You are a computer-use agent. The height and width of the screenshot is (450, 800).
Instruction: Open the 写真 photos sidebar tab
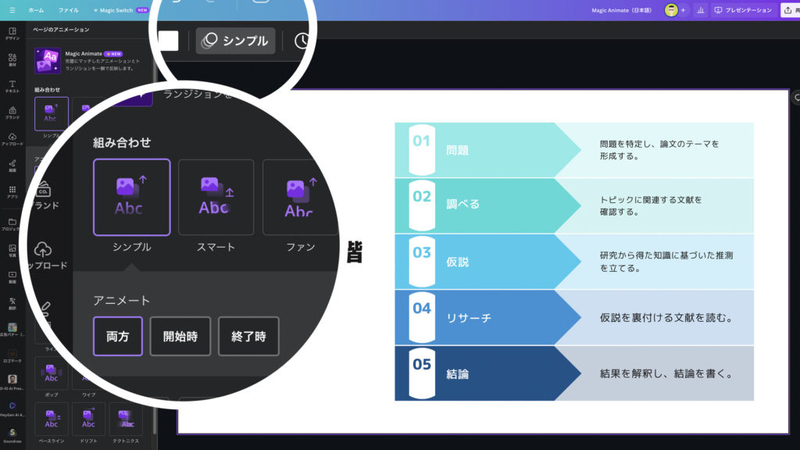coord(12,251)
